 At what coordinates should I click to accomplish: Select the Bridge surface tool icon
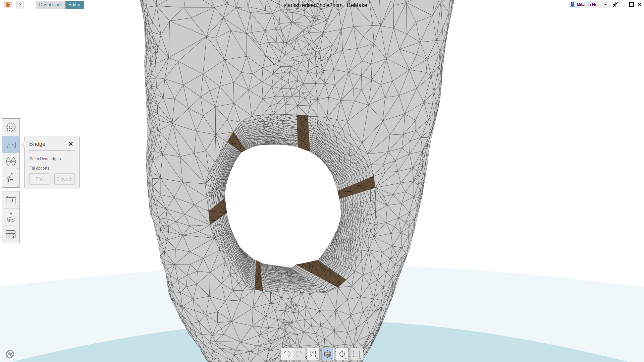(11, 145)
